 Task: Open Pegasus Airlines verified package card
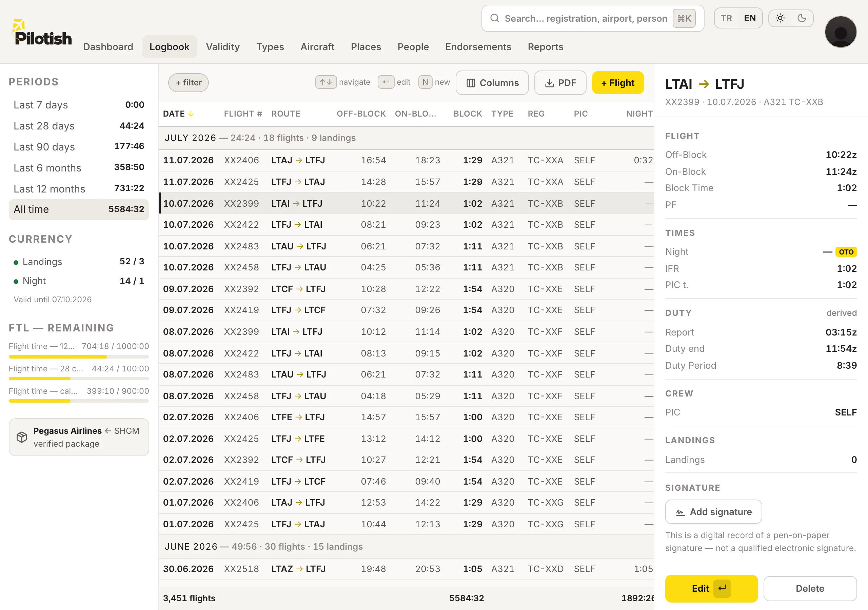[79, 437]
